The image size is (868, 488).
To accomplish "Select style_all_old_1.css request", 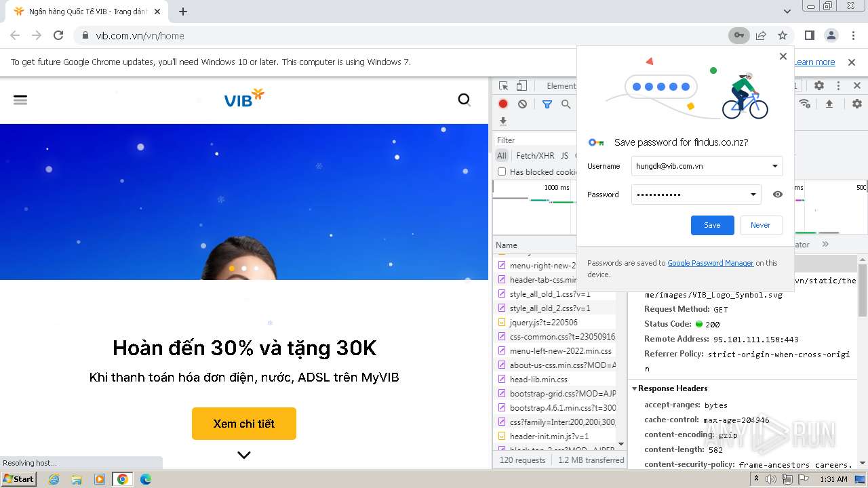I will pos(550,294).
